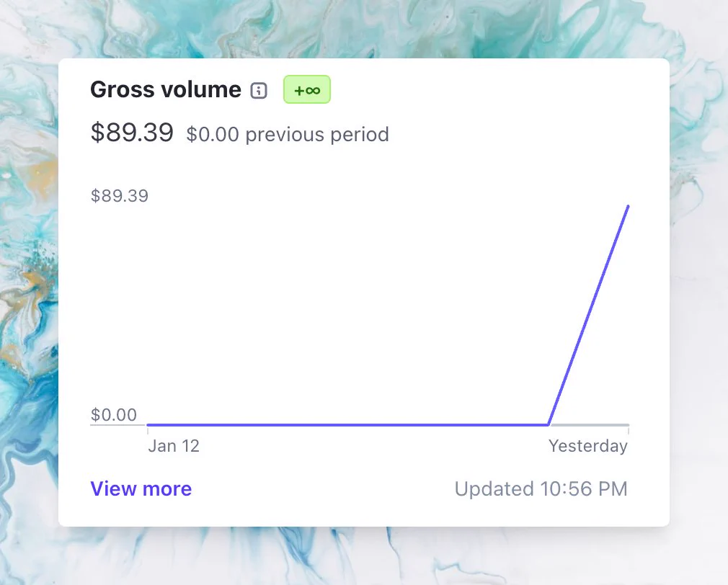Viewport: 728px width, 585px height.
Task: Click where the purple line starts rising
Action: point(549,424)
